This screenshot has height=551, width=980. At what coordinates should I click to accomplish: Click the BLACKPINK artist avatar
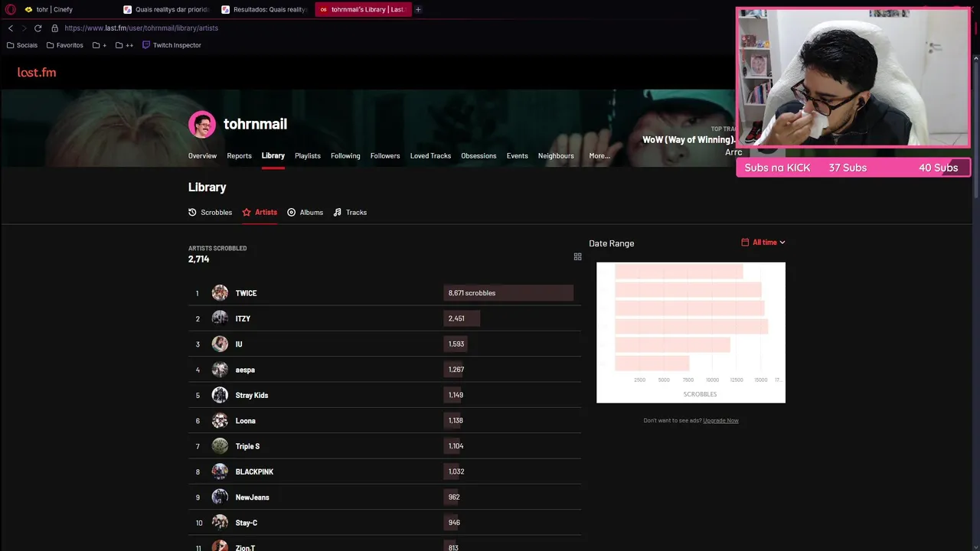220,471
